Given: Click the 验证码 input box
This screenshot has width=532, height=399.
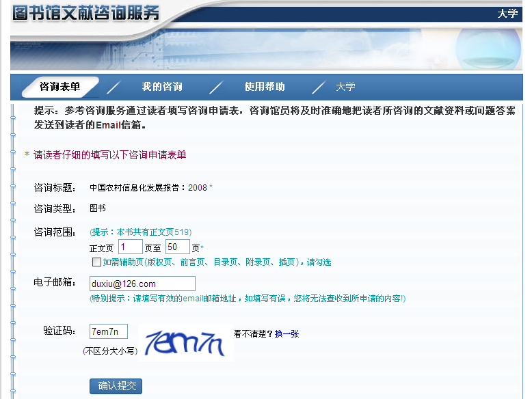Looking at the screenshot, I should 109,332.
